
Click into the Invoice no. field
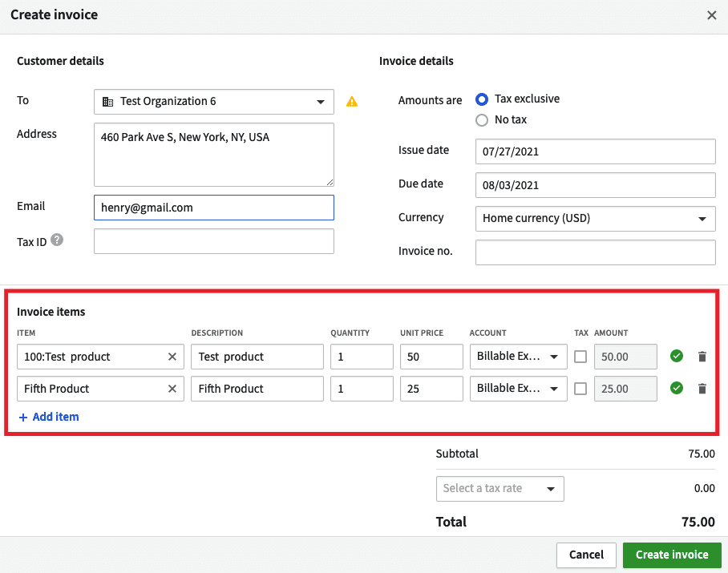(x=595, y=252)
